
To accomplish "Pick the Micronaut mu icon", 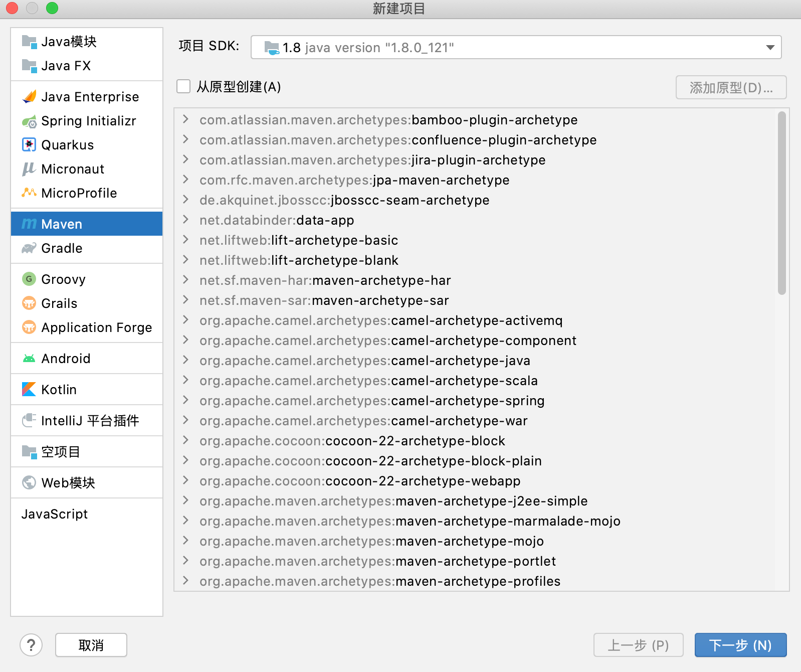I will click(x=29, y=169).
